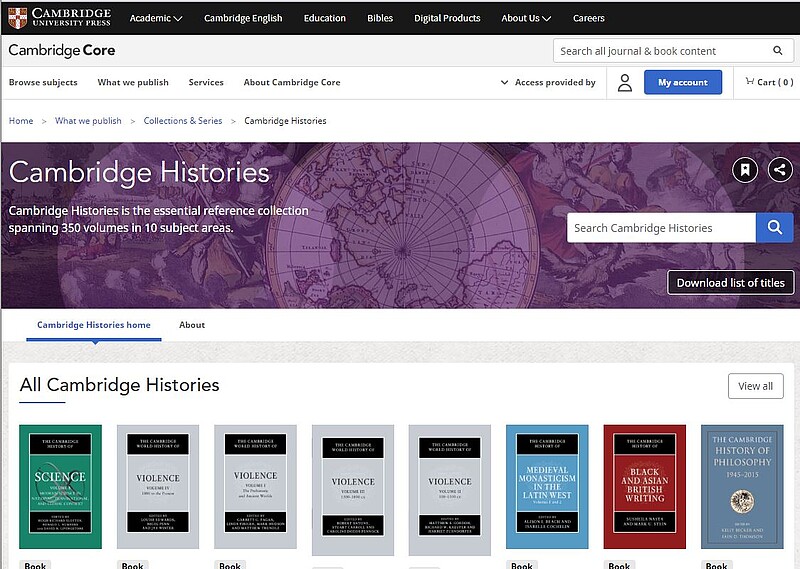The width and height of the screenshot is (800, 569).
Task: Click the Collections & Series breadcrumb link
Action: pos(183,121)
